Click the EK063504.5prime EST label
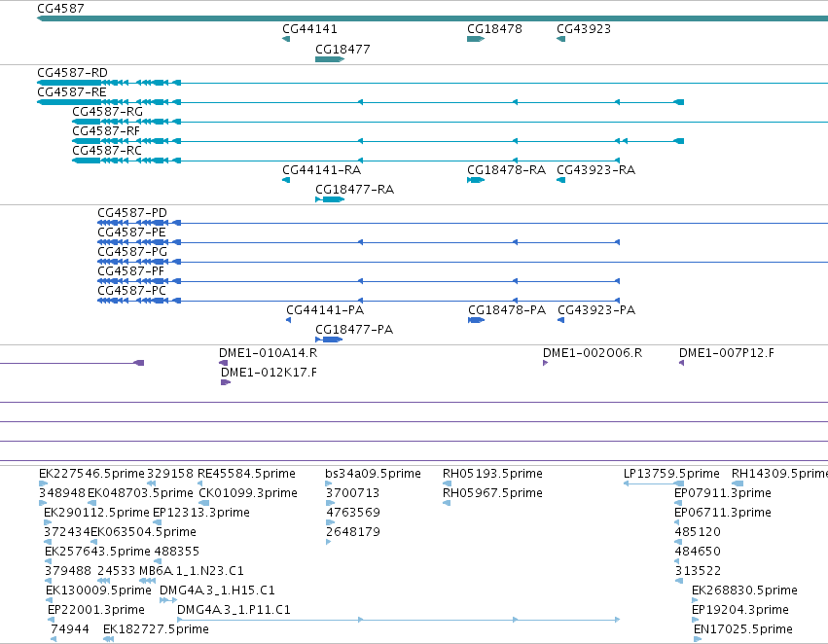This screenshot has height=644, width=828. click(144, 532)
